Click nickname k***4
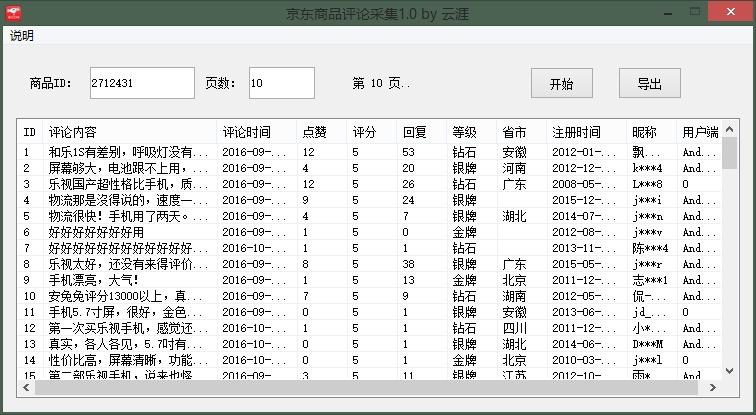 (x=648, y=168)
